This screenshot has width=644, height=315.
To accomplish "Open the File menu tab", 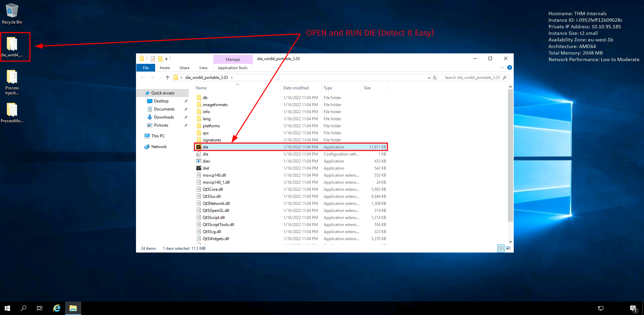I will click(145, 68).
